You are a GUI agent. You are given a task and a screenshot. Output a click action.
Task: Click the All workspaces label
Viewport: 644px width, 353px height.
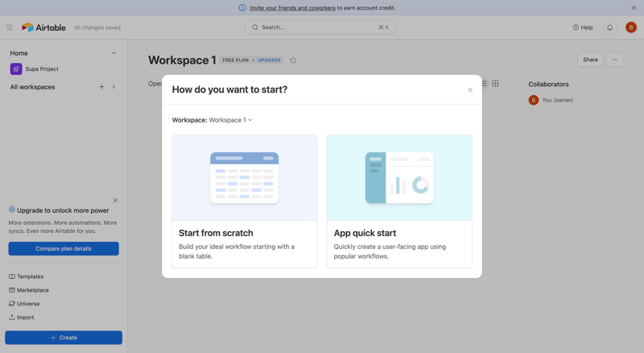[x=32, y=87]
